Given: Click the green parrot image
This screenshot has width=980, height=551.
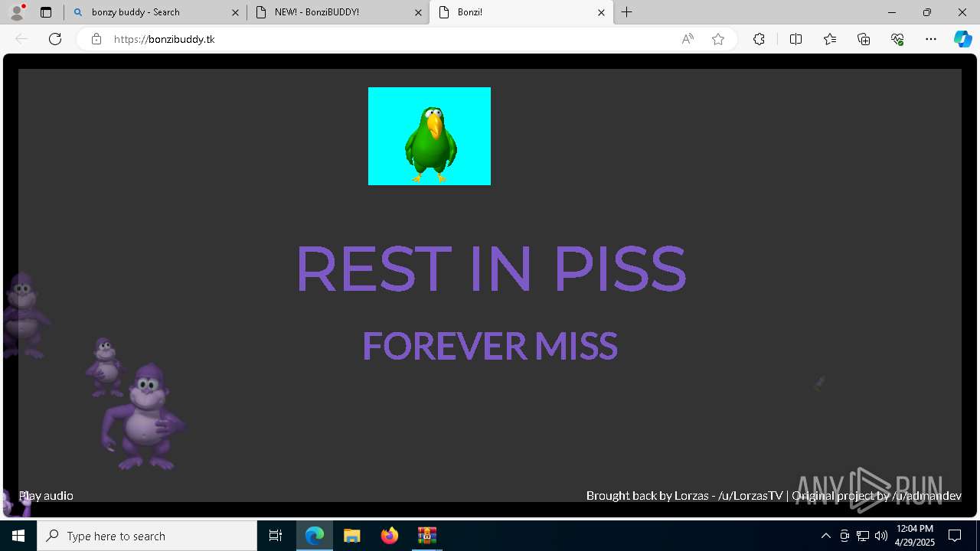Looking at the screenshot, I should (430, 136).
